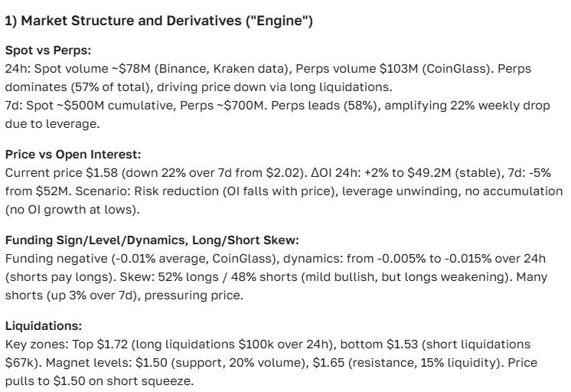The height and width of the screenshot is (392, 571).
Task: Click the "Perps volume $103M" text
Action: 301,69
